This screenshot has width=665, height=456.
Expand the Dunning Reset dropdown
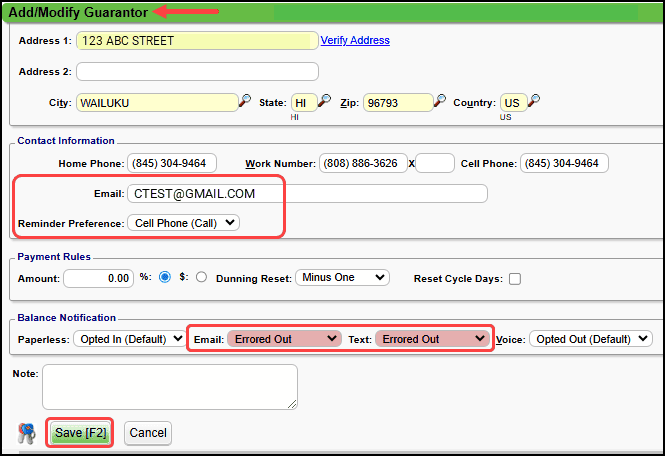tap(342, 277)
